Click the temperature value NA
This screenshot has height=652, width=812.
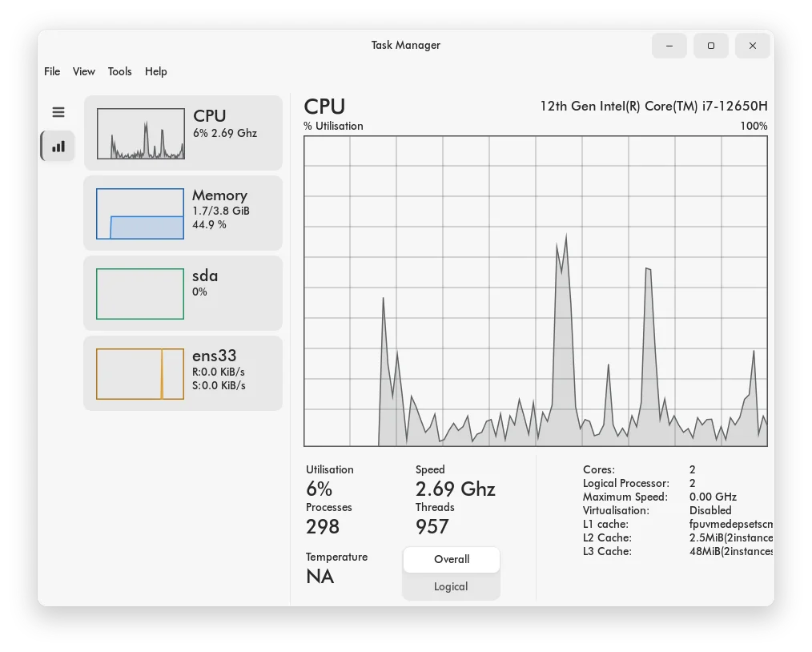click(320, 577)
